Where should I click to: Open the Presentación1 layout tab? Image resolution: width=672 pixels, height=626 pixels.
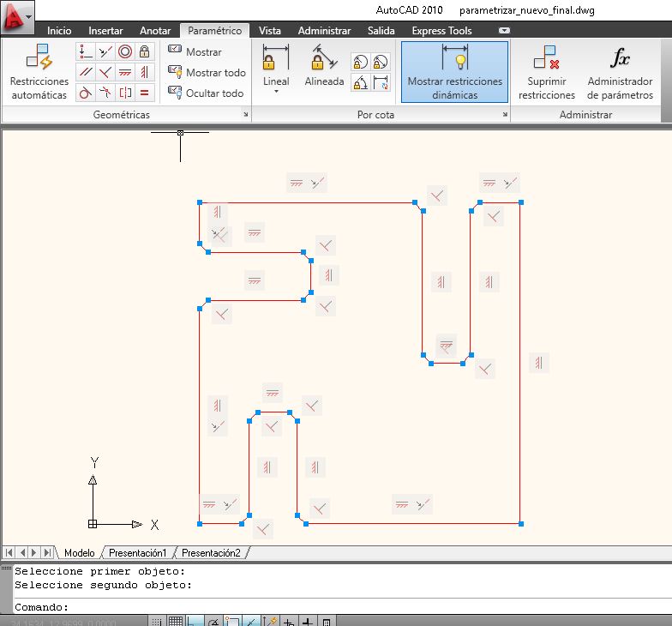137,552
